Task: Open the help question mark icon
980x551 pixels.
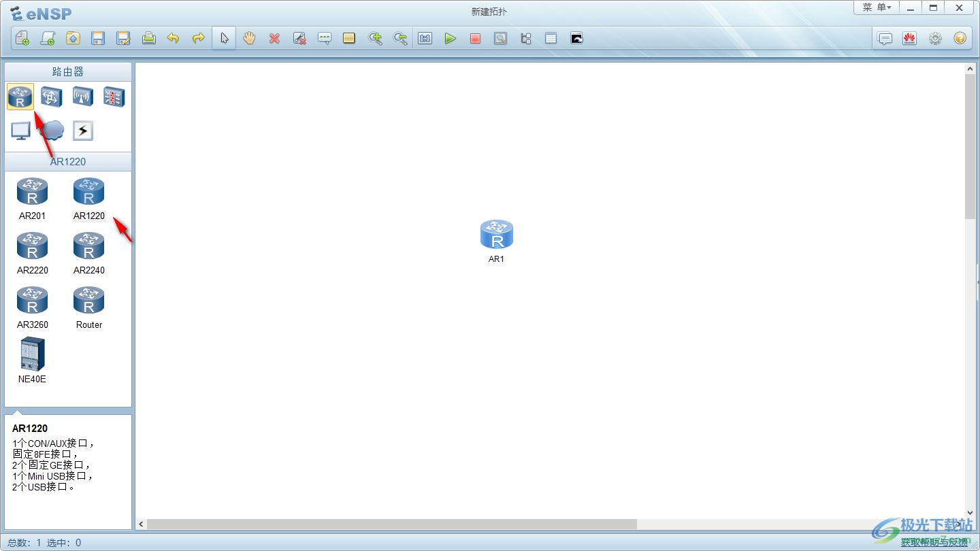Action: click(x=960, y=39)
